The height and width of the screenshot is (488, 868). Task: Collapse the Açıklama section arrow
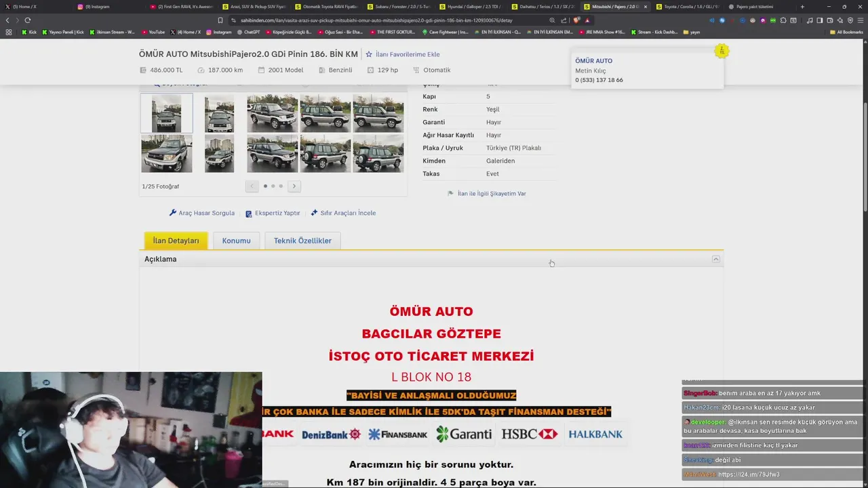(715, 259)
